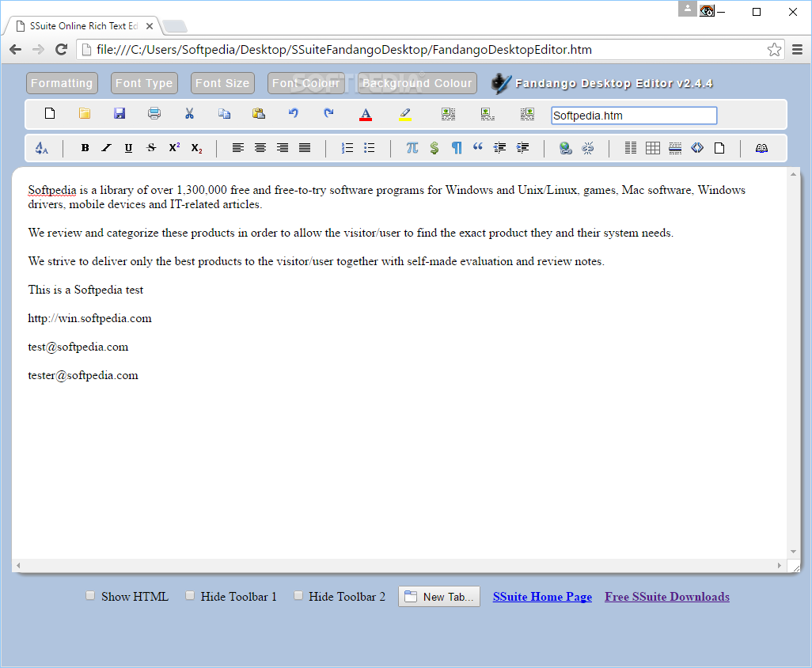Screen dimensions: 812x668
Task: Check the Hide Toolbar 1 box
Action: click(x=190, y=595)
